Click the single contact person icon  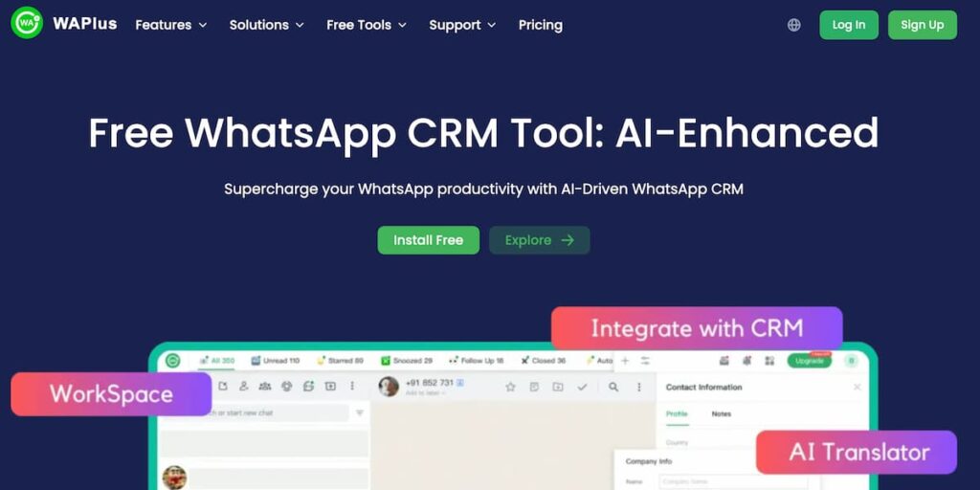pyautogui.click(x=244, y=387)
